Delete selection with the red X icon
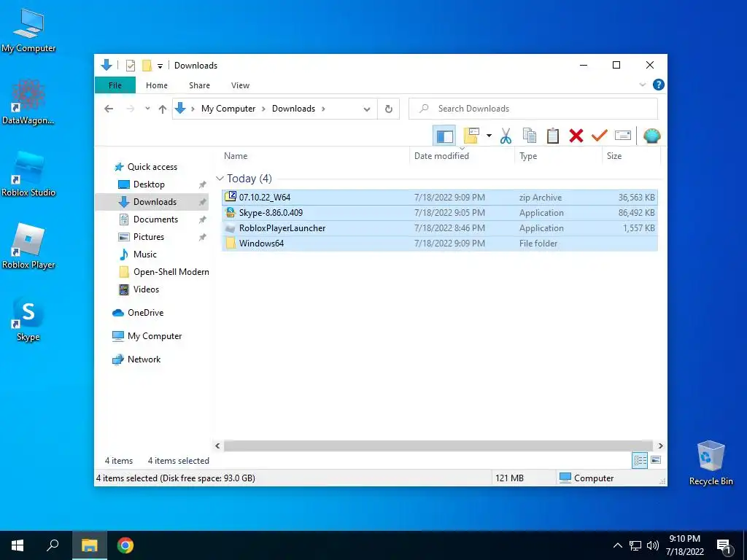747x560 pixels. tap(576, 136)
